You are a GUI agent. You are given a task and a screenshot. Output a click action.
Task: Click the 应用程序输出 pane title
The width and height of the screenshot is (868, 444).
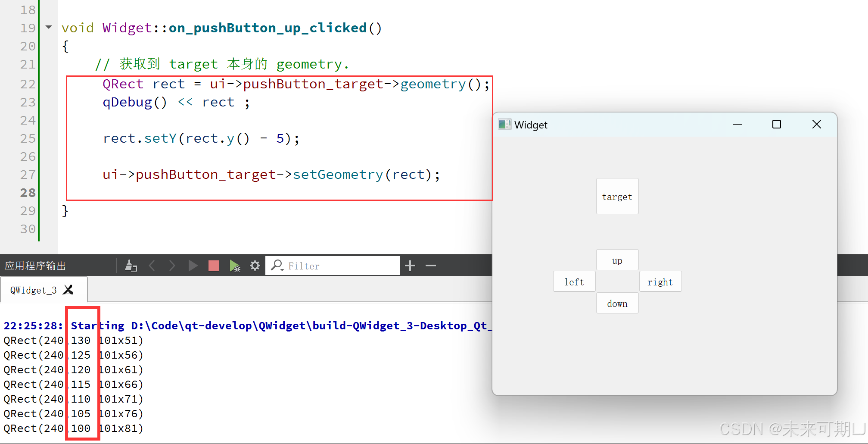click(x=35, y=266)
